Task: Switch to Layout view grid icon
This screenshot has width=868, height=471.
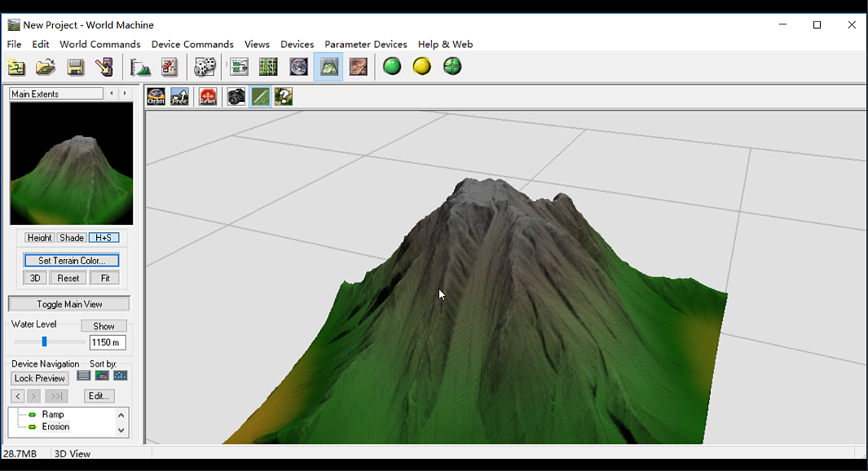Action: [268, 67]
